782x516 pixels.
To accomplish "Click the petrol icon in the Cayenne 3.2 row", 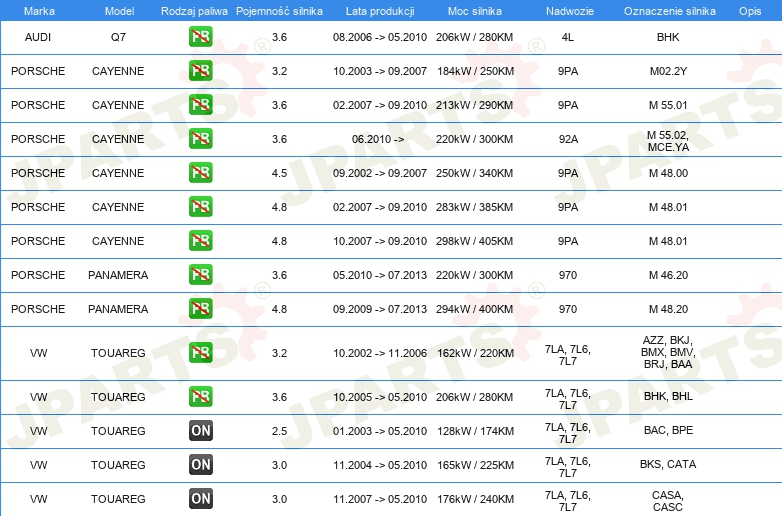I will [x=200, y=70].
